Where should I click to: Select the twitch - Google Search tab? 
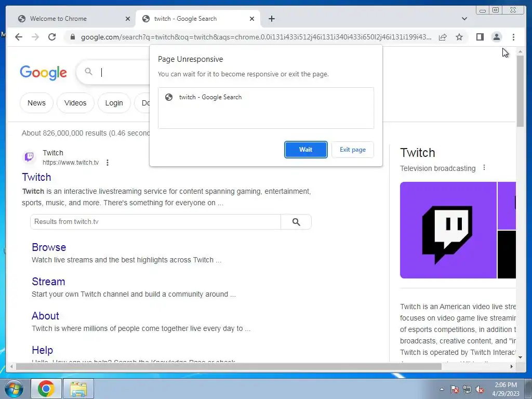pos(198,19)
